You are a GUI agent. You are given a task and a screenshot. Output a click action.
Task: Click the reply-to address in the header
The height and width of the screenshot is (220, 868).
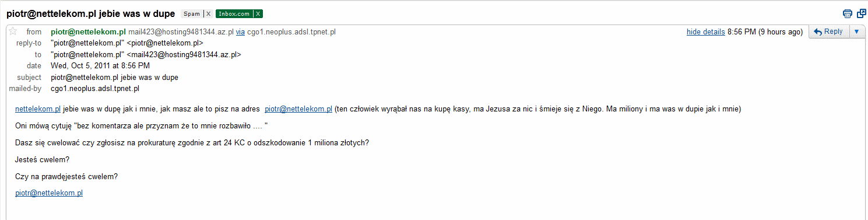pyautogui.click(x=127, y=43)
